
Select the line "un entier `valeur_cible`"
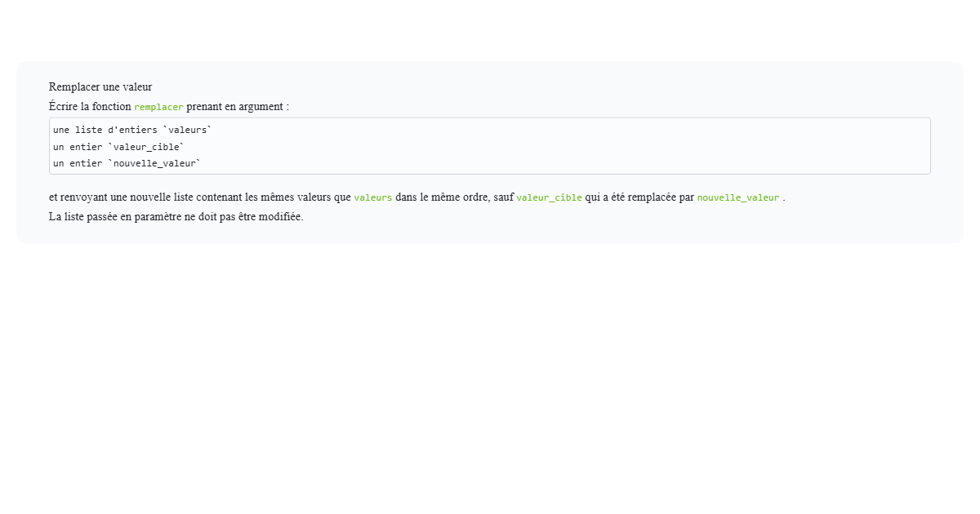118,147
